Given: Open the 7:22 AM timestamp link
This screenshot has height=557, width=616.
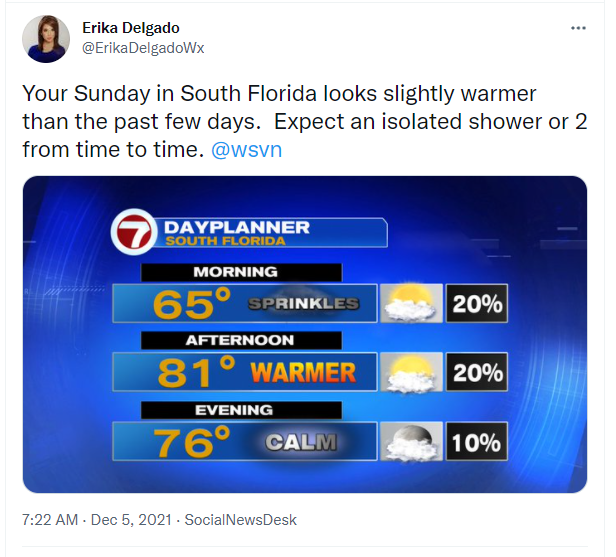Looking at the screenshot, I should (50, 520).
